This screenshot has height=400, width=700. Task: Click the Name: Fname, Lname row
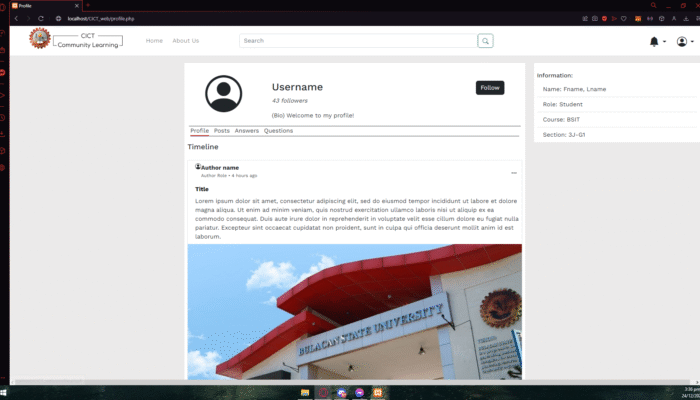click(x=618, y=89)
